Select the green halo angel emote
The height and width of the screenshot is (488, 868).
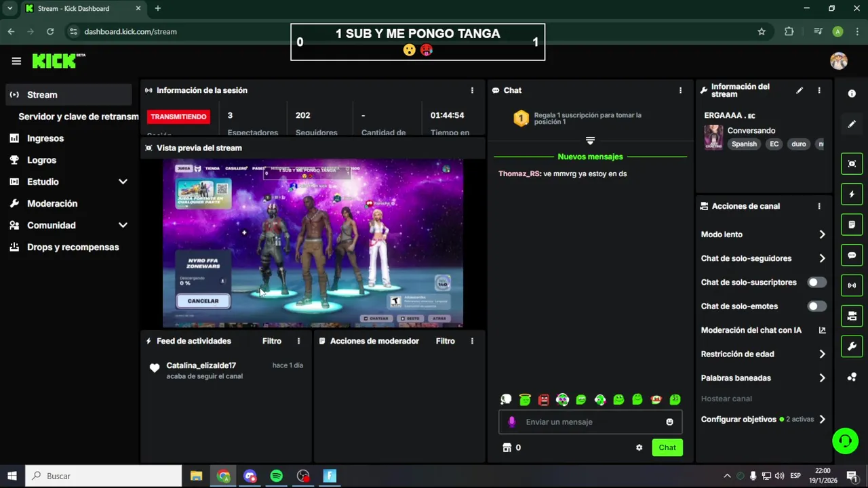[525, 400]
